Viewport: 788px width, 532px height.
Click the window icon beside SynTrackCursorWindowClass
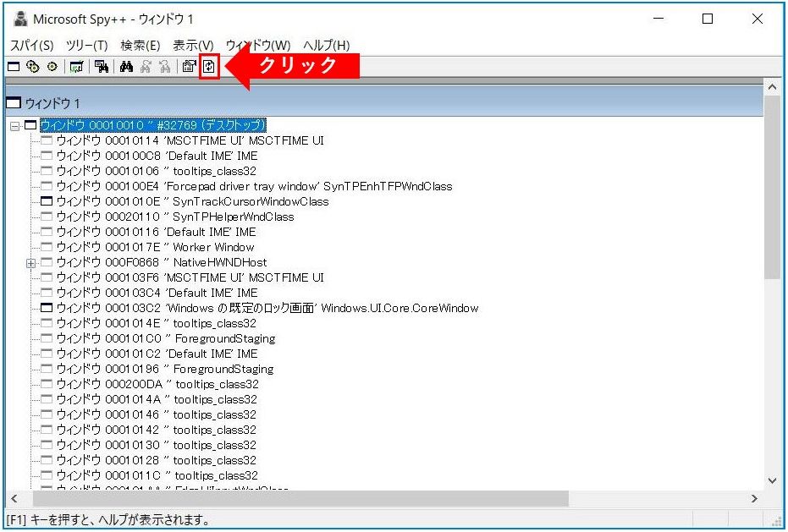(47, 201)
